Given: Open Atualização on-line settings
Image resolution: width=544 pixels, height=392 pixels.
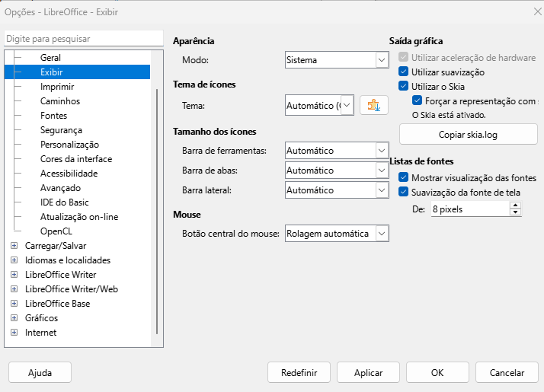Looking at the screenshot, I should pyautogui.click(x=79, y=217).
